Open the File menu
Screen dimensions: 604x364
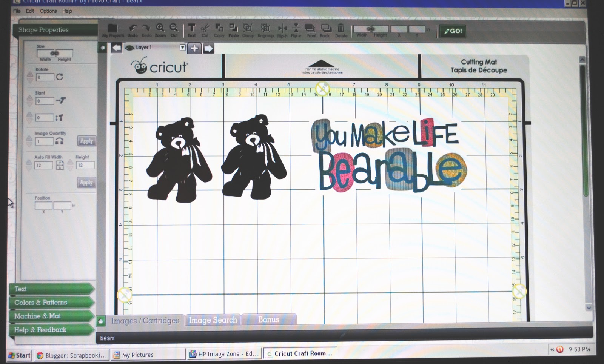[17, 11]
